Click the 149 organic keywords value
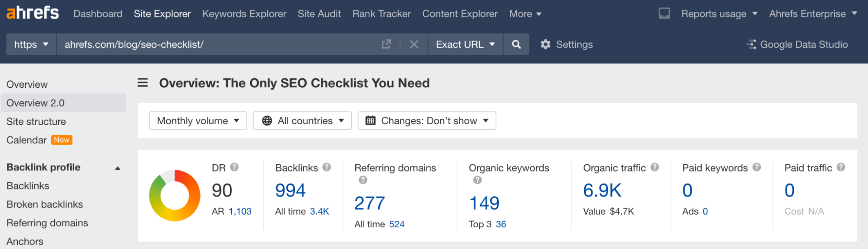 [484, 203]
